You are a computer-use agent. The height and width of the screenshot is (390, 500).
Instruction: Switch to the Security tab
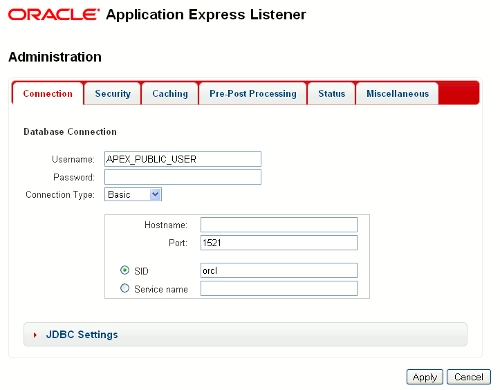(113, 94)
